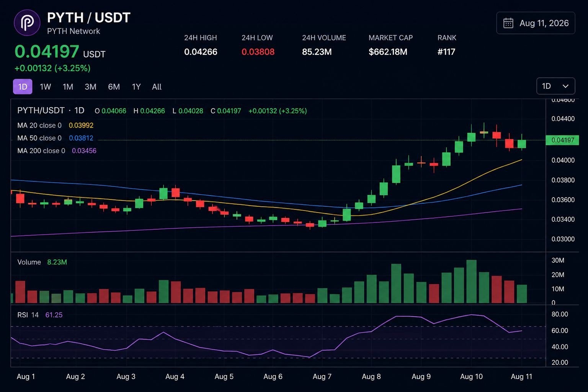Click the Aug 4 date axis label
Image resolution: width=588 pixels, height=392 pixels.
point(175,377)
